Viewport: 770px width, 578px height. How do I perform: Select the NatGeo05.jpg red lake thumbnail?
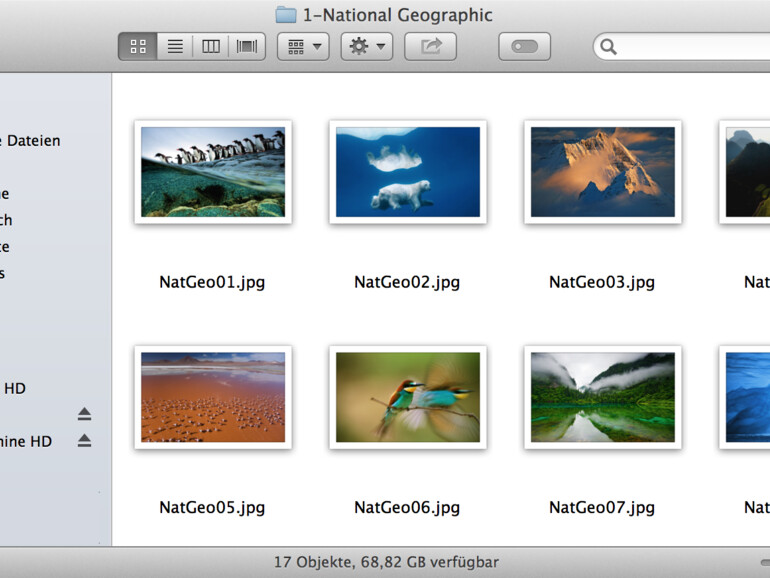pos(213,397)
